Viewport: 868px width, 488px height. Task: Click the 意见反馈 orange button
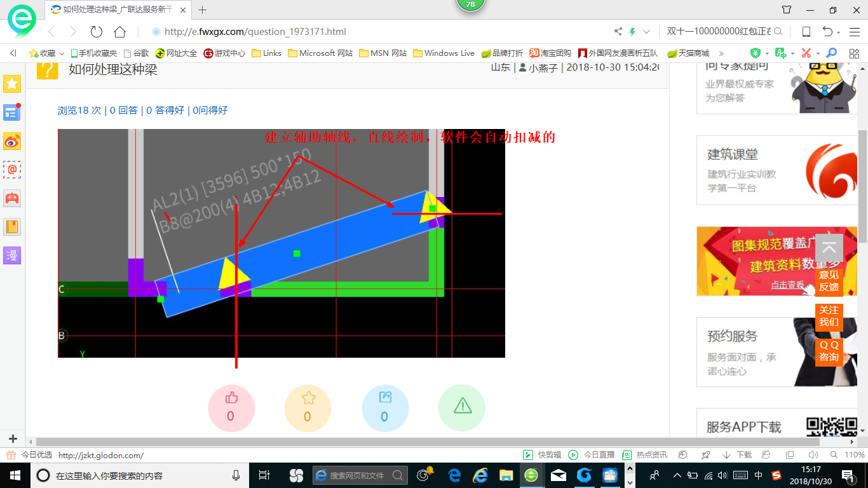click(x=829, y=281)
